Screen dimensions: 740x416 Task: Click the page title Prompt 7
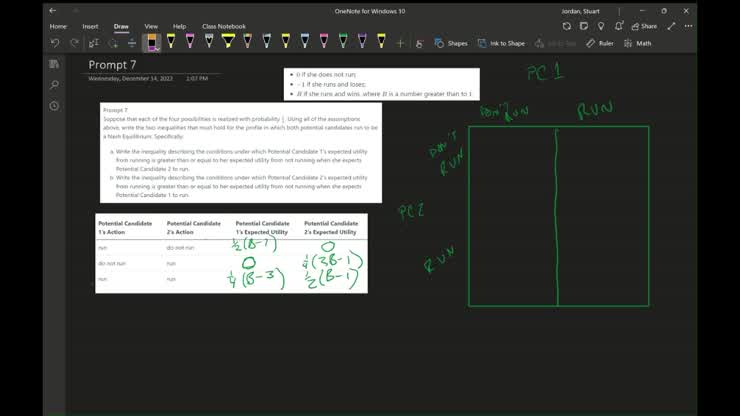point(112,65)
